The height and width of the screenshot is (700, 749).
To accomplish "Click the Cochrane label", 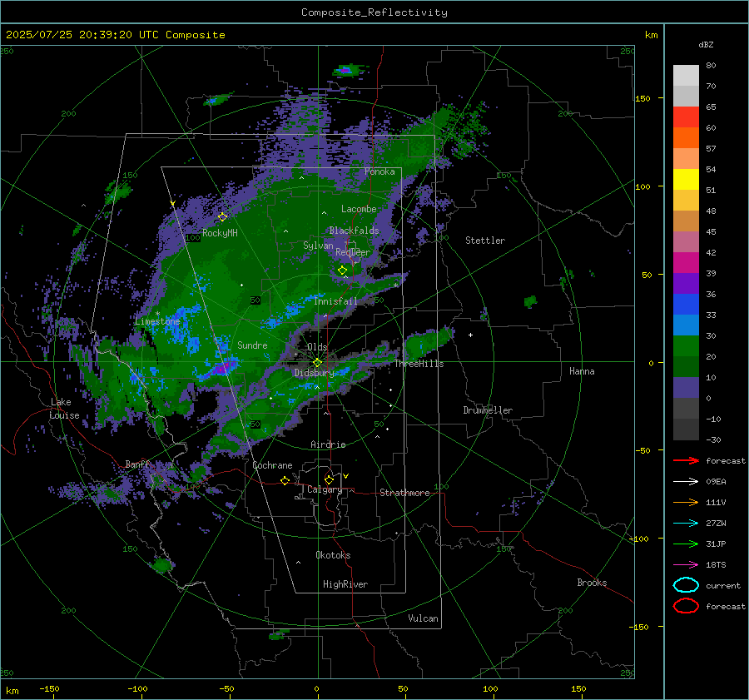I will point(272,465).
